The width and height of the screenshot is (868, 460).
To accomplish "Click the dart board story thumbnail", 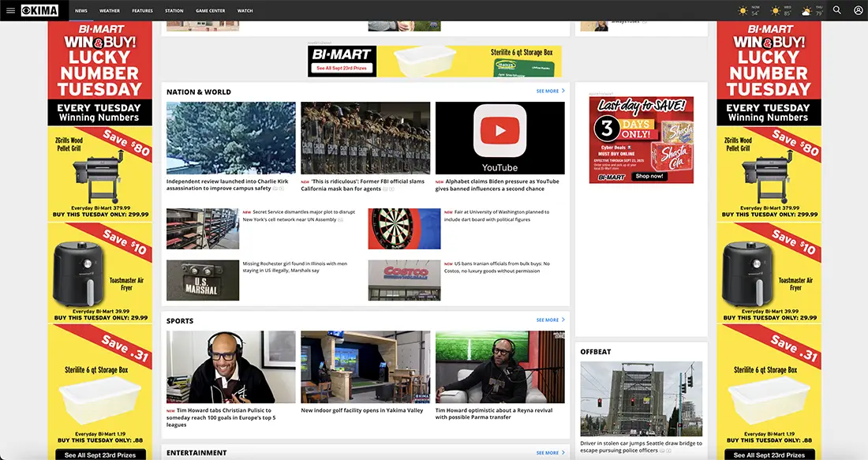I will pos(404,229).
